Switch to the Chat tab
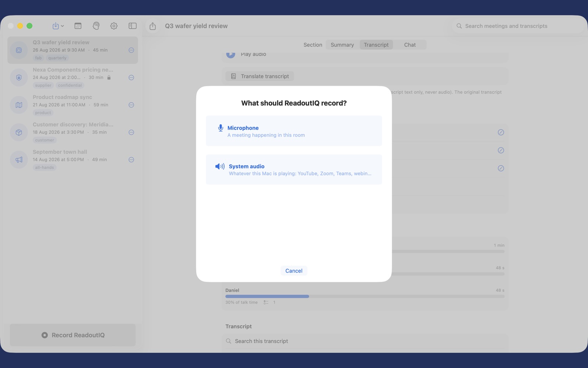 pyautogui.click(x=410, y=45)
